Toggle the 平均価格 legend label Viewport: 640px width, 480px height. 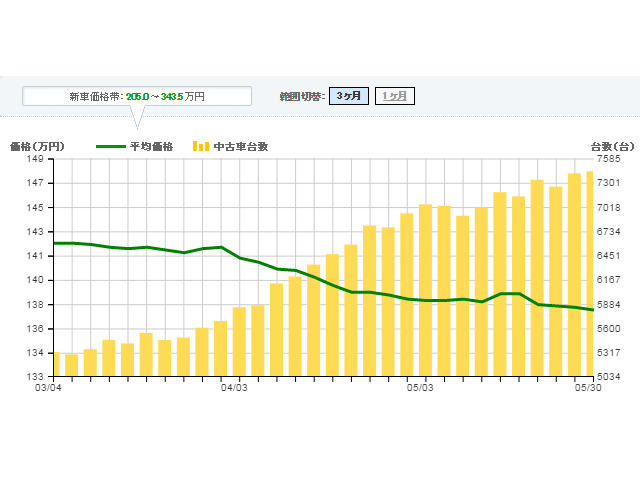(151, 146)
